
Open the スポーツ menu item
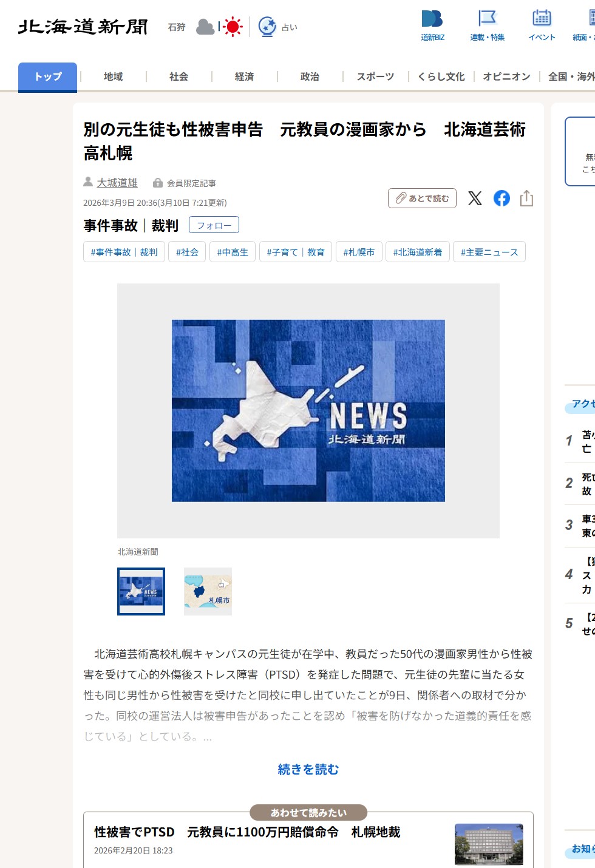tap(375, 76)
